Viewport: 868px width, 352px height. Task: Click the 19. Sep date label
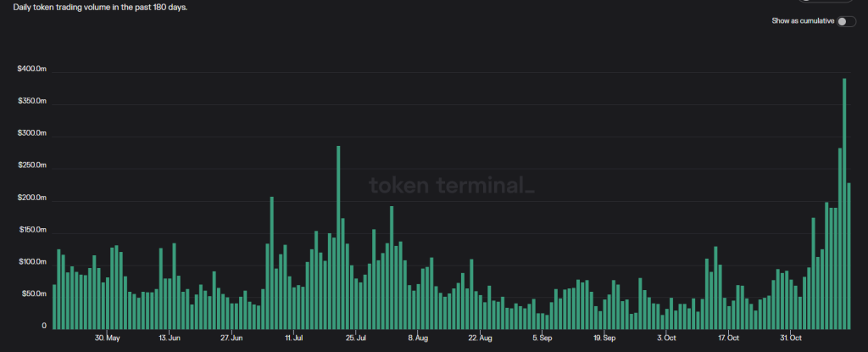tap(604, 338)
